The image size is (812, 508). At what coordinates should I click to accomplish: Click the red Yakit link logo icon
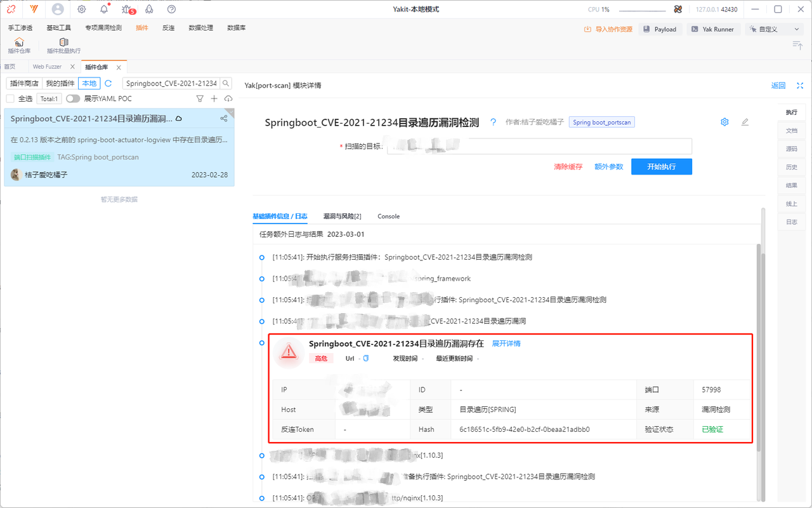pyautogui.click(x=11, y=10)
